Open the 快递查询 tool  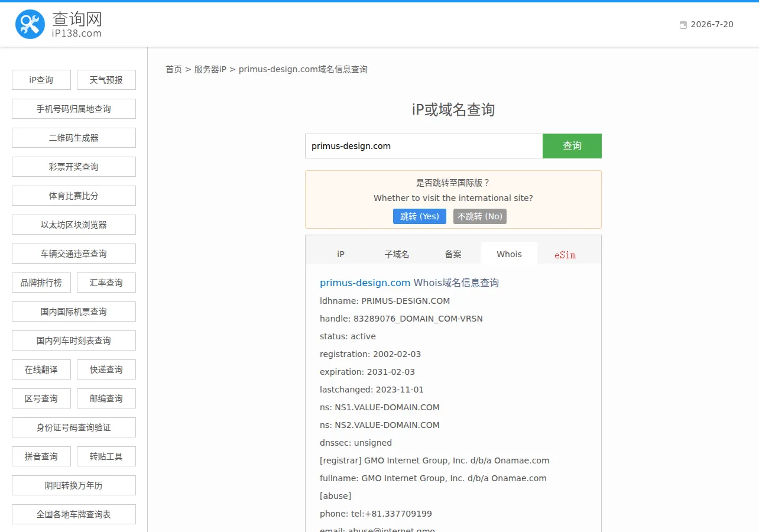[106, 369]
